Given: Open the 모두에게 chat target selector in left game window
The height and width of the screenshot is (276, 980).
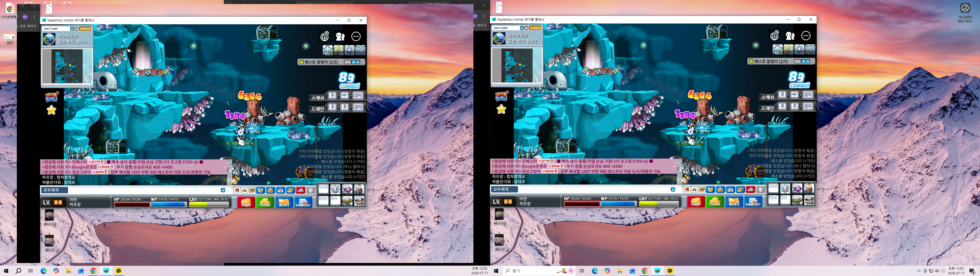Looking at the screenshot, I should pyautogui.click(x=55, y=190).
